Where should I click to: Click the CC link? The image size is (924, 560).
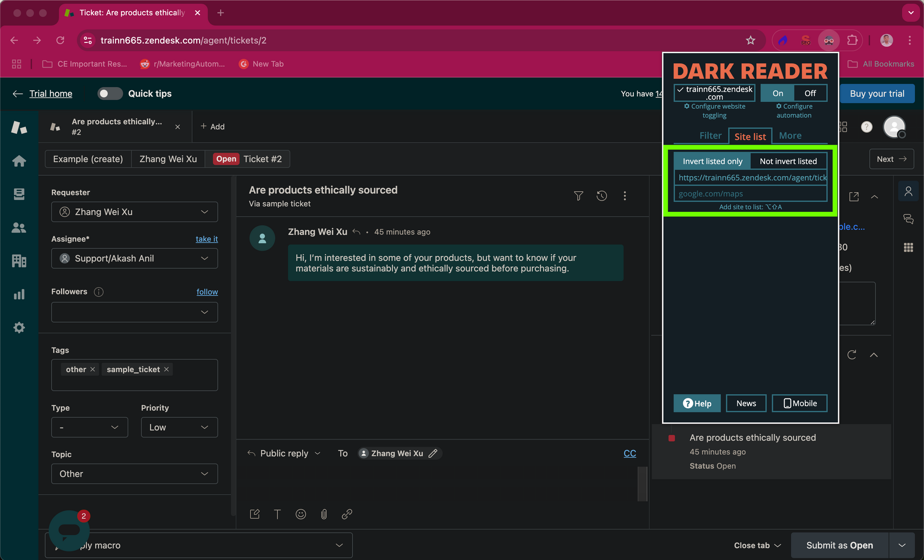click(630, 454)
